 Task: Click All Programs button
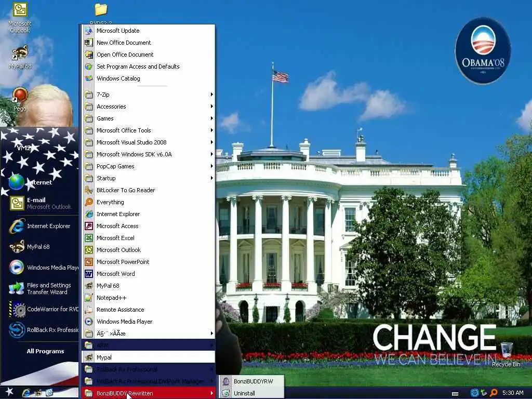click(46, 351)
